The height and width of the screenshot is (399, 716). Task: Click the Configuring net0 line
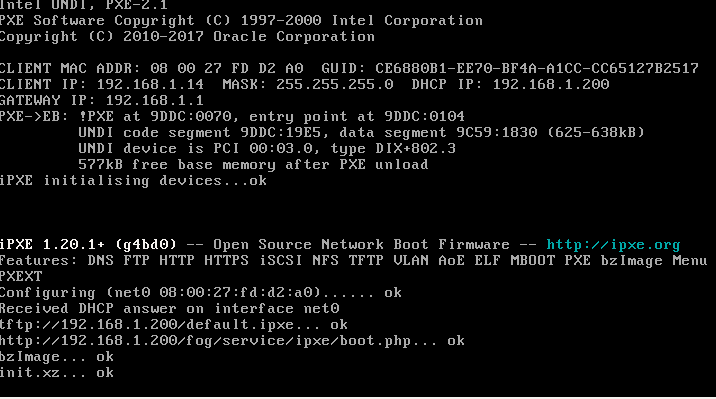coord(200,293)
